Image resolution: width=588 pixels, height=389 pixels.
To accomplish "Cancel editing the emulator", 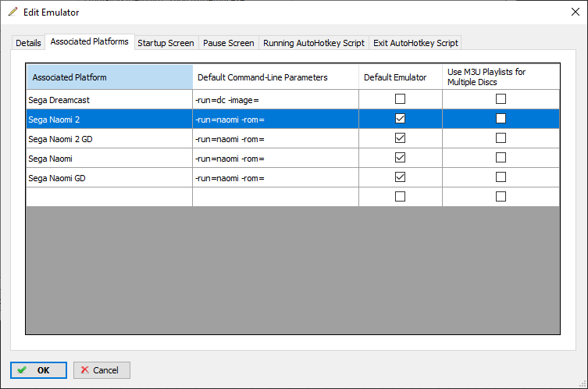I will click(x=102, y=370).
